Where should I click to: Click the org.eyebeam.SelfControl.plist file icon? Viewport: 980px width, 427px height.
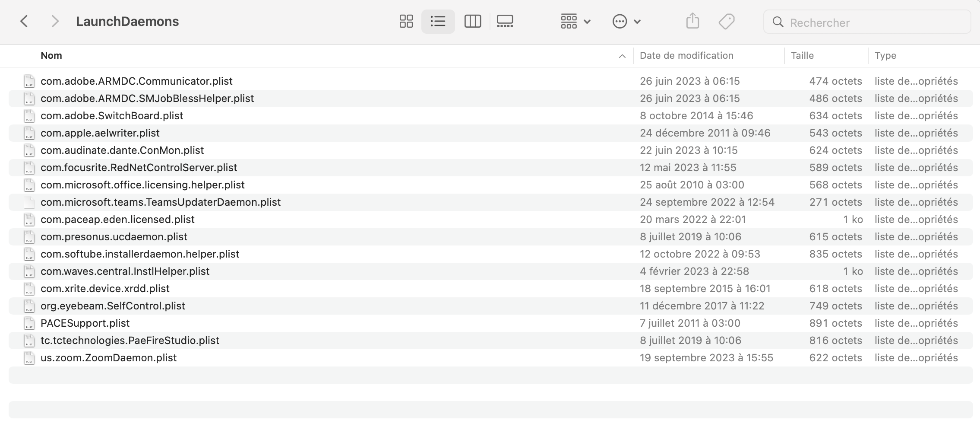point(29,306)
